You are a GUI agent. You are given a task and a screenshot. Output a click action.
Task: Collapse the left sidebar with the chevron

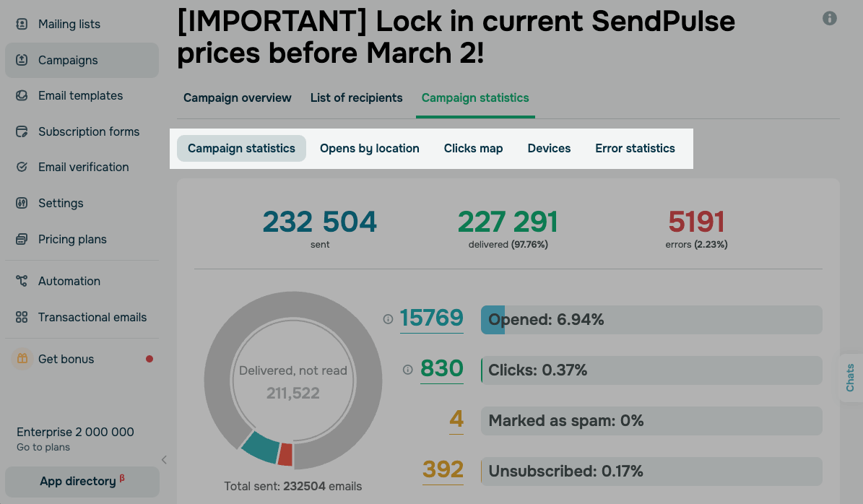tap(164, 460)
